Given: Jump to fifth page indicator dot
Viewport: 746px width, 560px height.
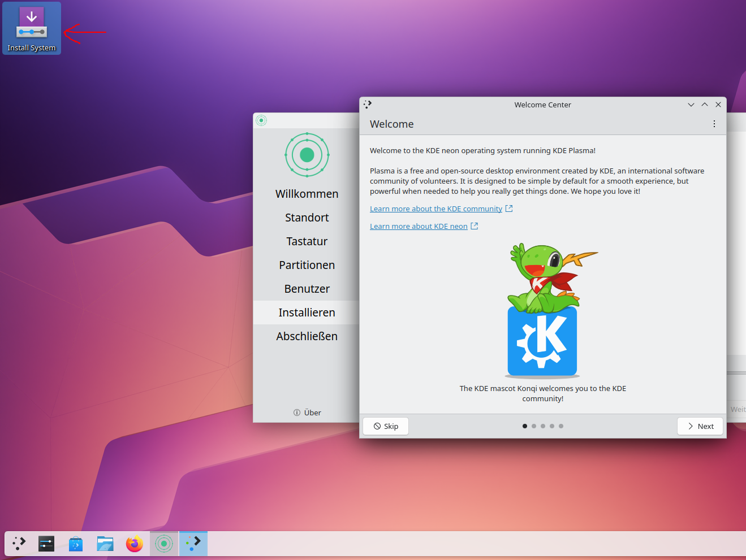Looking at the screenshot, I should click(561, 426).
